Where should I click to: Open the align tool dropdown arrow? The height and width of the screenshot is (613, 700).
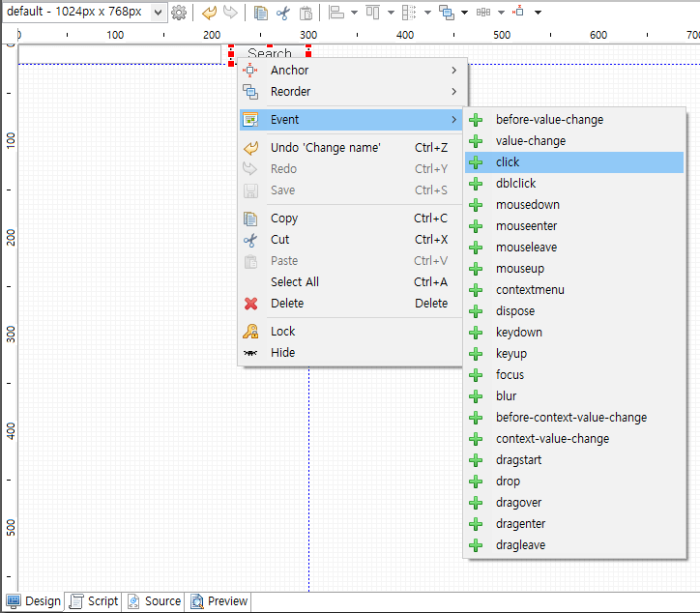coord(354,13)
